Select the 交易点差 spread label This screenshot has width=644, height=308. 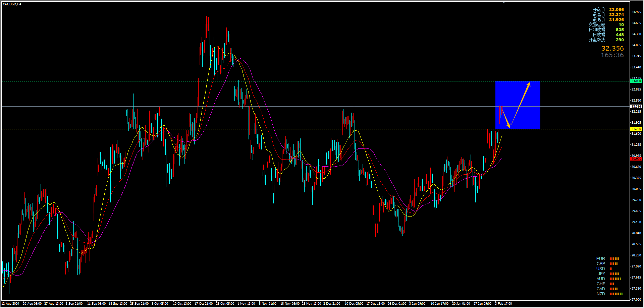pyautogui.click(x=597, y=25)
